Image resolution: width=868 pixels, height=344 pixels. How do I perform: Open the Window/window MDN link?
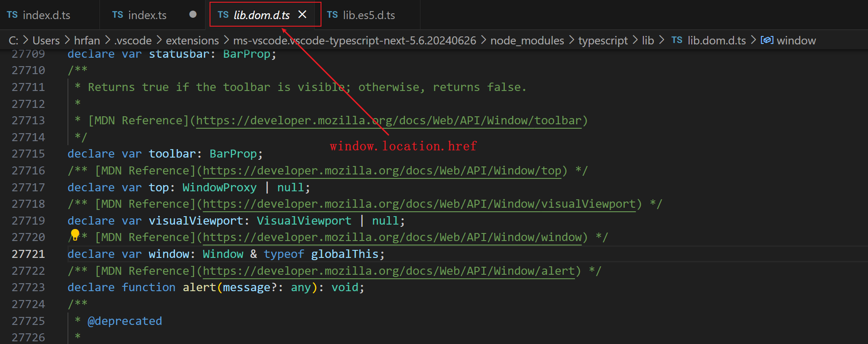[392, 237]
